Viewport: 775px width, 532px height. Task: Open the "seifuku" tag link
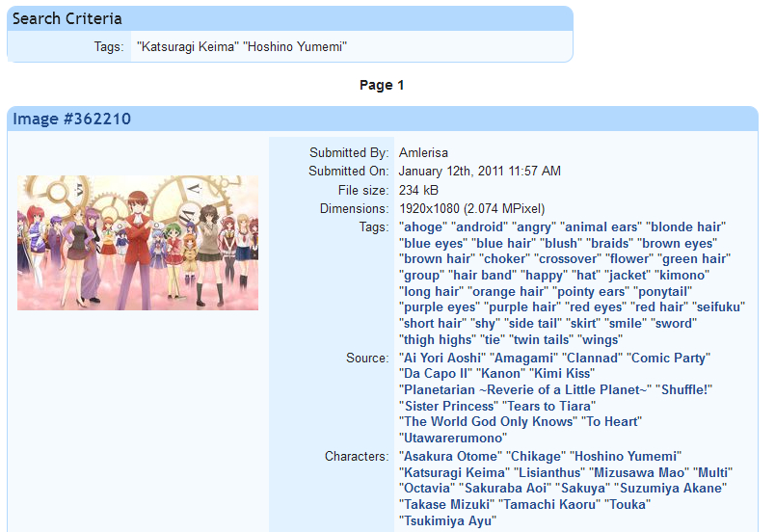719,306
